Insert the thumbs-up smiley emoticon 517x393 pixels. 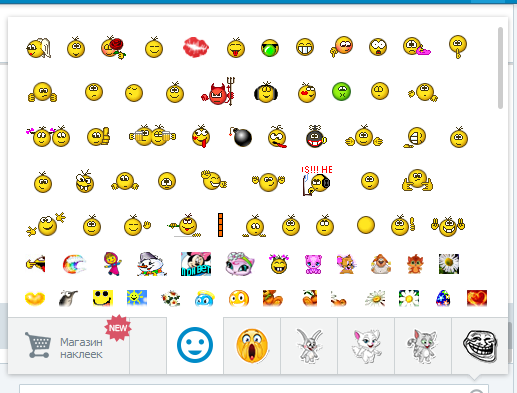point(98,136)
